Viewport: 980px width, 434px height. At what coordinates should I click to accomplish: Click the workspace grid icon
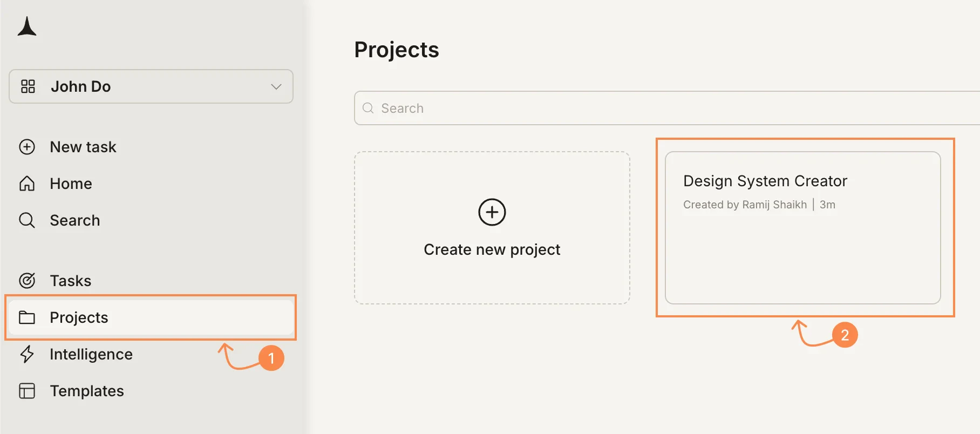click(28, 86)
